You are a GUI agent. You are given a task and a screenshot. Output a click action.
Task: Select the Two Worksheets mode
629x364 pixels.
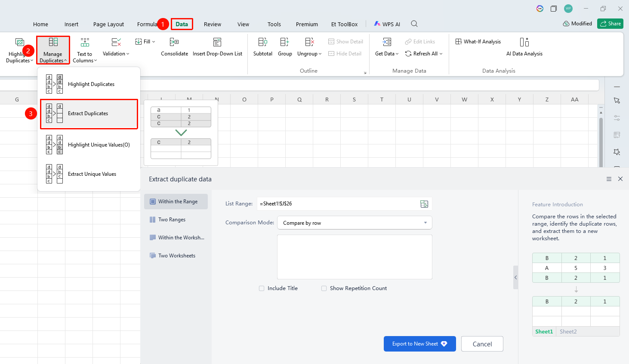[176, 256]
